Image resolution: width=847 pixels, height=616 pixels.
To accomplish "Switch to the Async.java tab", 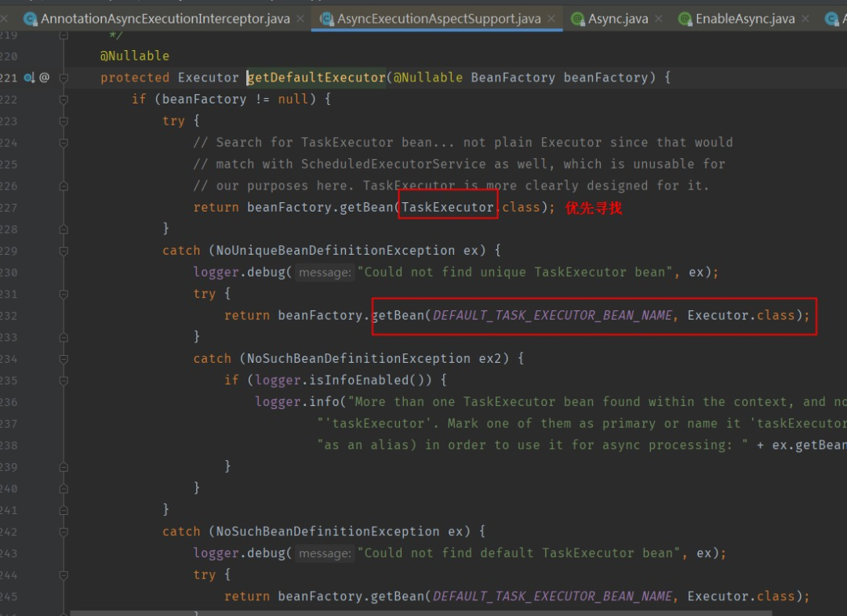I will [616, 18].
